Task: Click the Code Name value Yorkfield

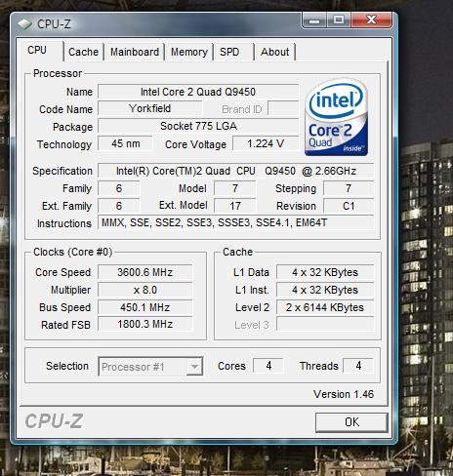Action: (149, 108)
